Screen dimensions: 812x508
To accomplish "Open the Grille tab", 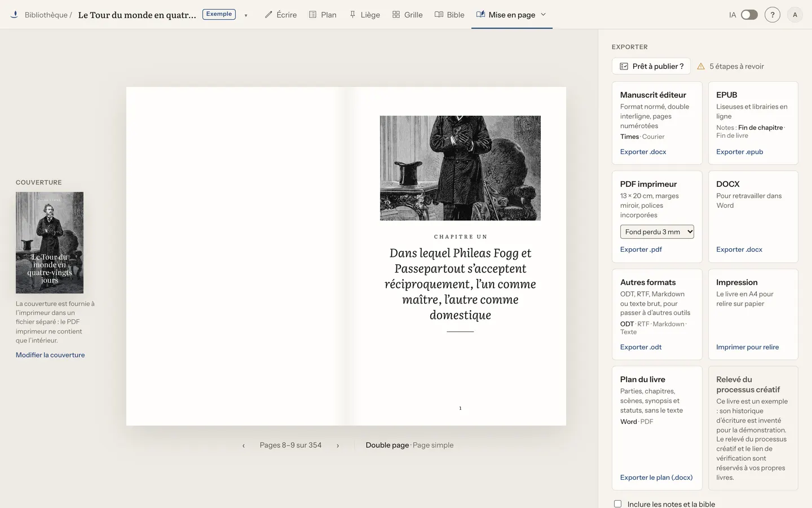I will [407, 15].
